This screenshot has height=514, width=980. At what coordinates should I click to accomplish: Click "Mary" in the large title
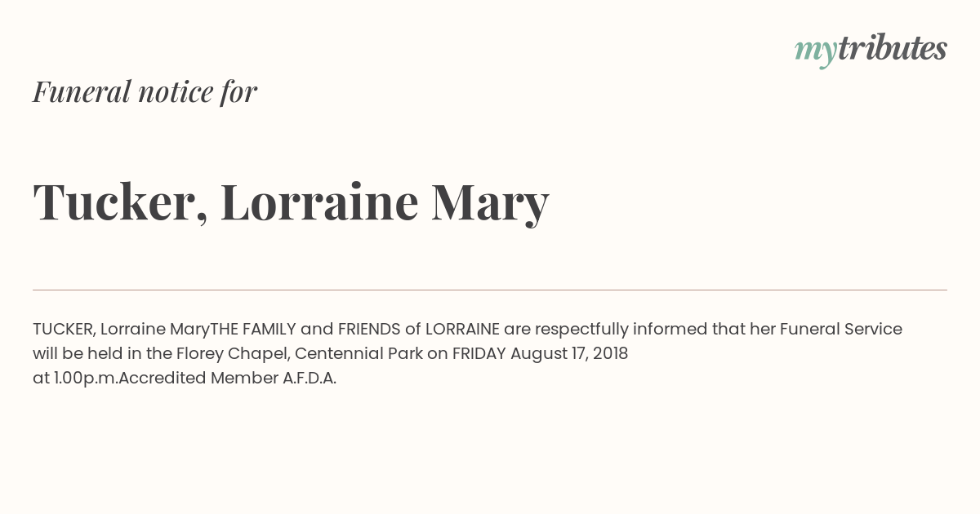click(x=490, y=203)
